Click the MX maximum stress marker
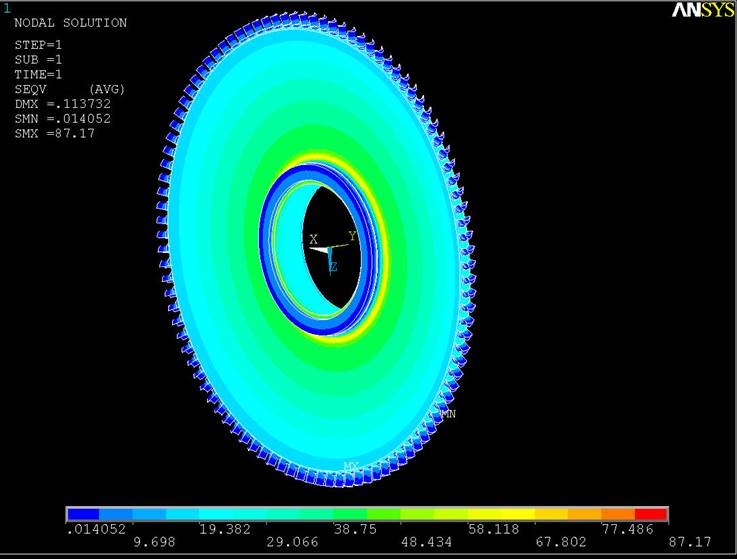This screenshot has width=737, height=559. coord(351,466)
